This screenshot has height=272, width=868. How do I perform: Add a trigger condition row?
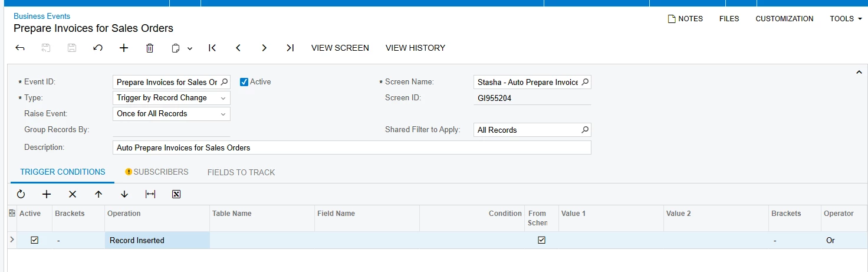click(x=47, y=194)
